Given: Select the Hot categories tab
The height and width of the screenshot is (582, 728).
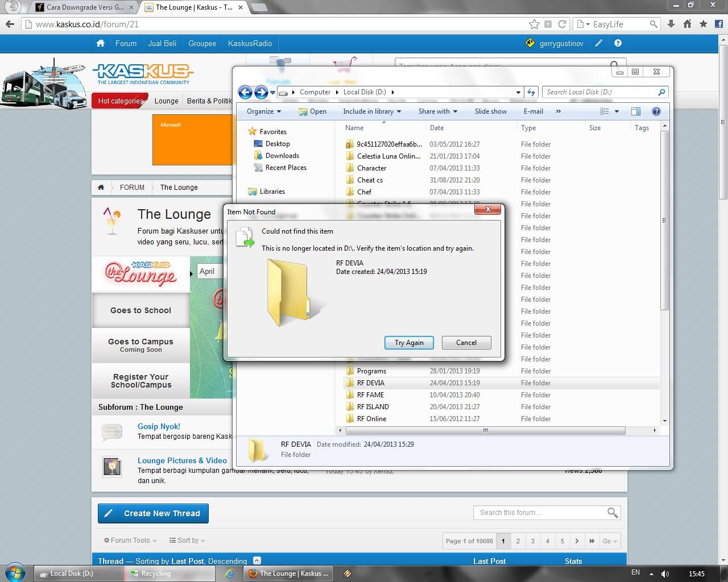Looking at the screenshot, I should tap(120, 101).
